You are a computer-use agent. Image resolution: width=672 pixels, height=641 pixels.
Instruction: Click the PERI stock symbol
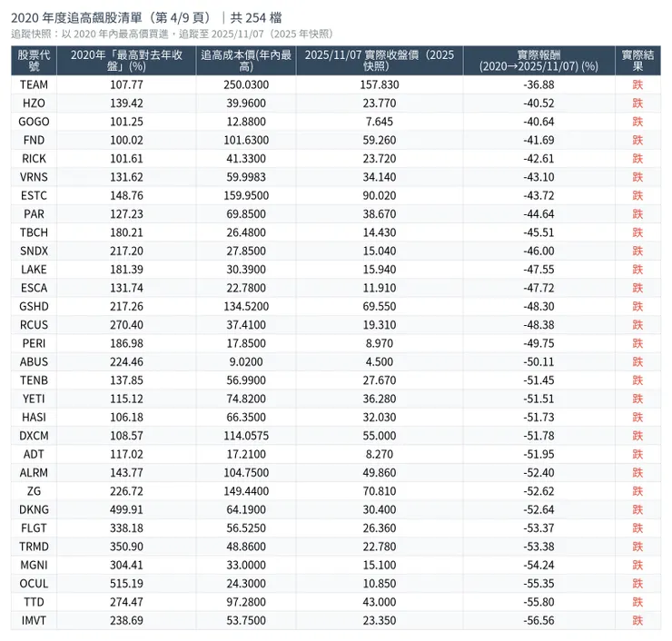click(x=34, y=343)
